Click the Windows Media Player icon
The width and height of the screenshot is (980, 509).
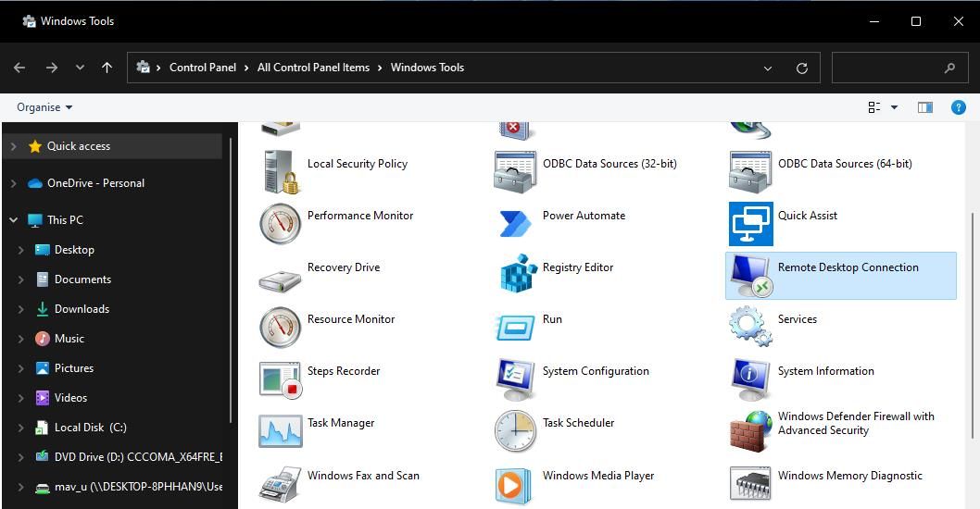coord(515,482)
